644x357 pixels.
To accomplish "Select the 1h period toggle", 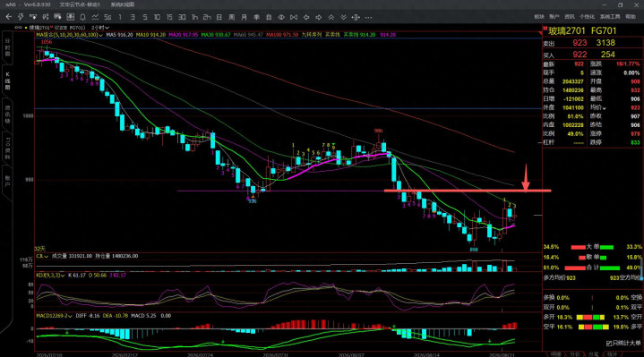I will pos(194,17).
